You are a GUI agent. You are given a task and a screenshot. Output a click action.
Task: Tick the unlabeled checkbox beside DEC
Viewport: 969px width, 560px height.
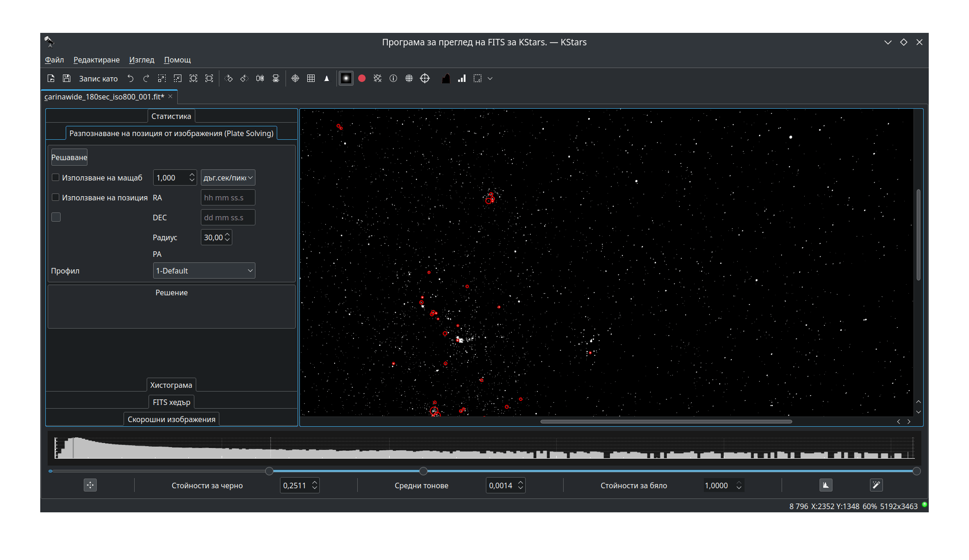[56, 218]
